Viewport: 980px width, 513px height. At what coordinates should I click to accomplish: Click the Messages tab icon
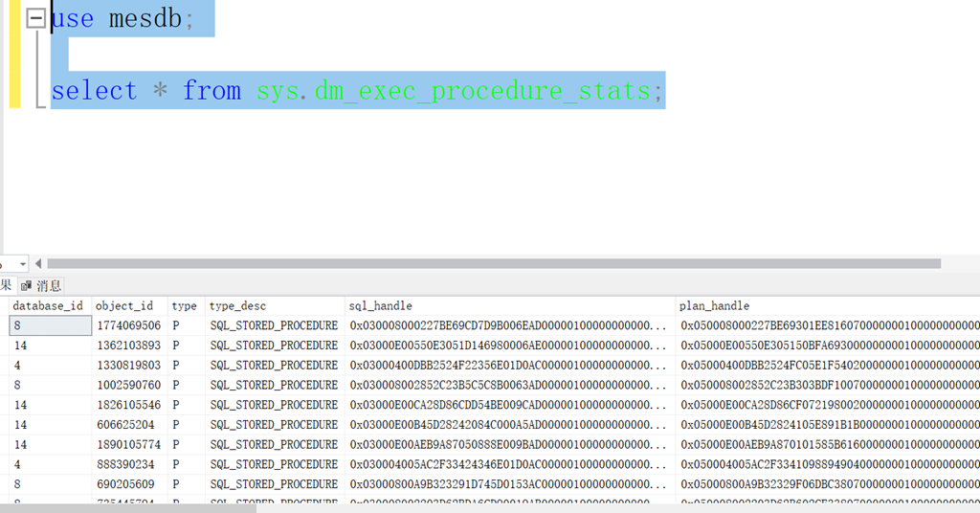[26, 286]
